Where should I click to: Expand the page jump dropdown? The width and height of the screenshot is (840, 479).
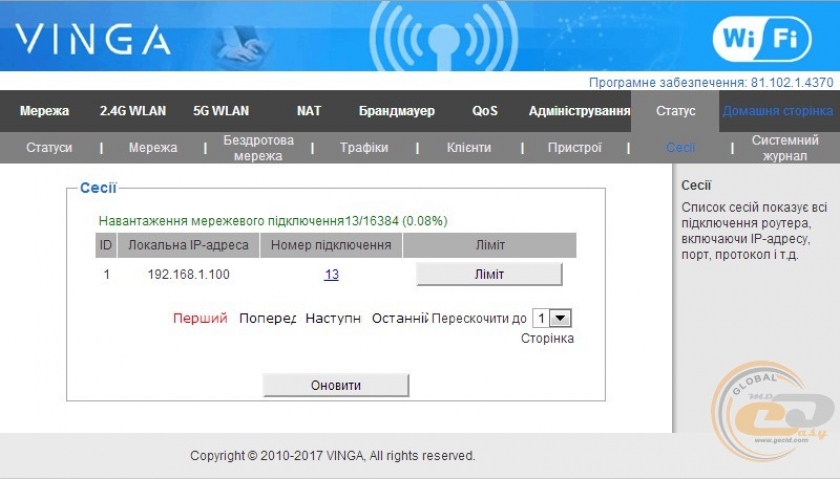click(x=552, y=318)
